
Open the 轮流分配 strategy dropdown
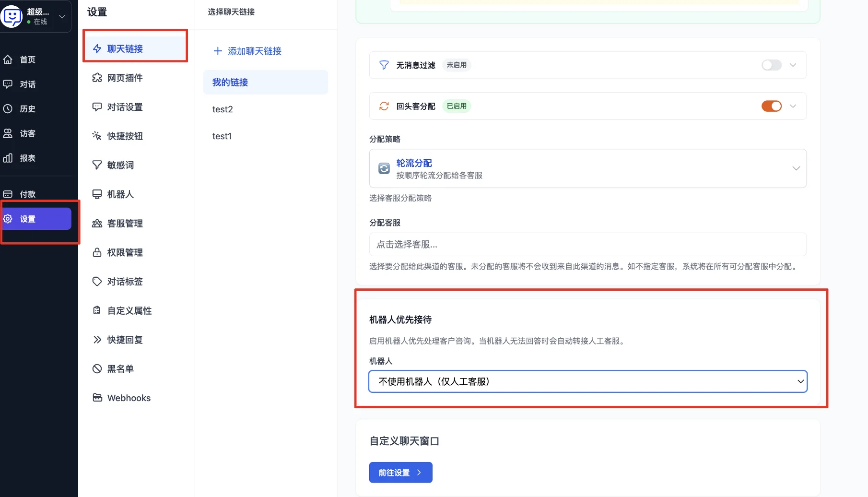coord(796,168)
